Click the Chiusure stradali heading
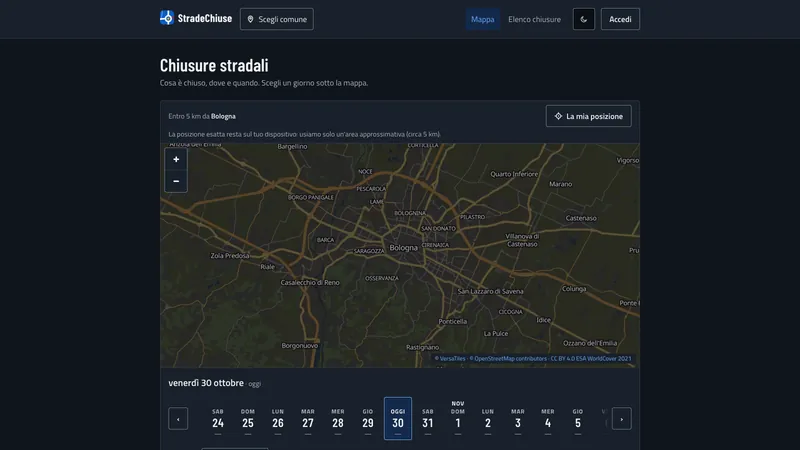 point(214,65)
